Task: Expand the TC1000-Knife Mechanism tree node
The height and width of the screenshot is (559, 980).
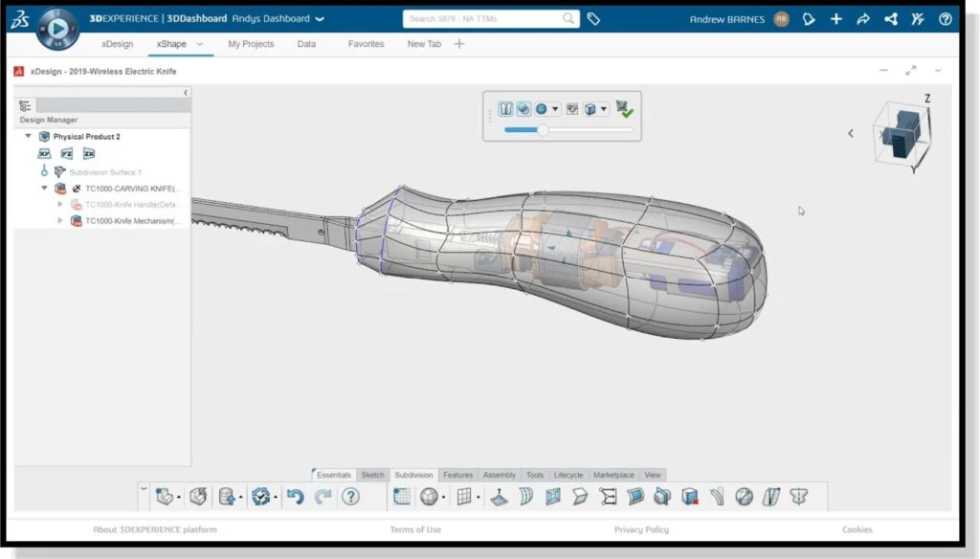Action: (x=61, y=220)
